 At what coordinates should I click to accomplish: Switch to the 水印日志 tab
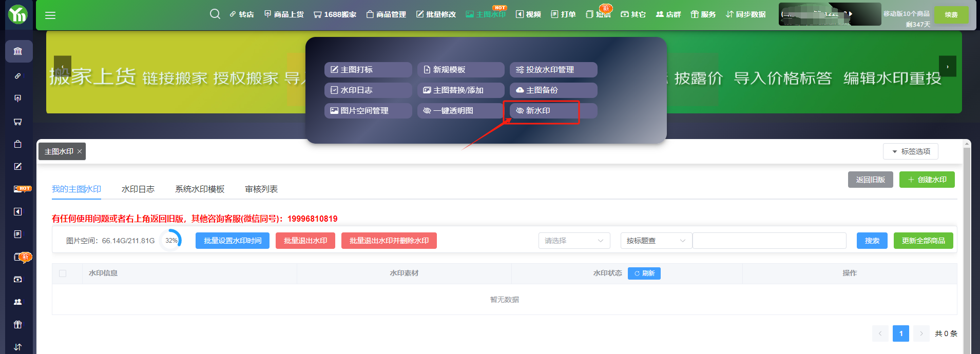click(x=138, y=189)
